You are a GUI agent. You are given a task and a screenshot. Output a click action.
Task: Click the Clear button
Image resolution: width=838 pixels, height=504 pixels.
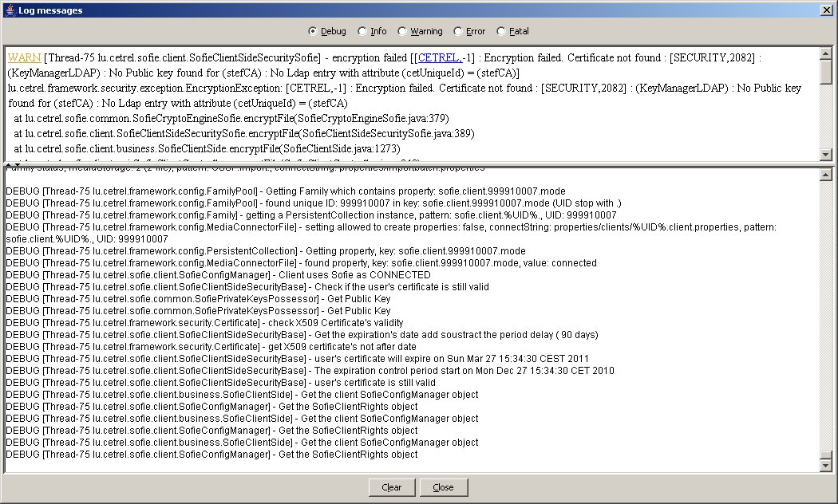(391, 487)
